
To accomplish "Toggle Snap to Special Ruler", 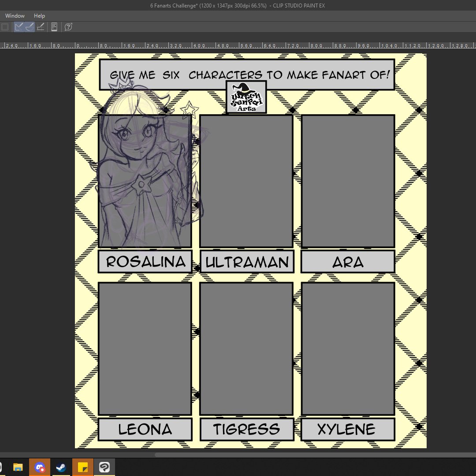I will pyautogui.click(x=30, y=27).
